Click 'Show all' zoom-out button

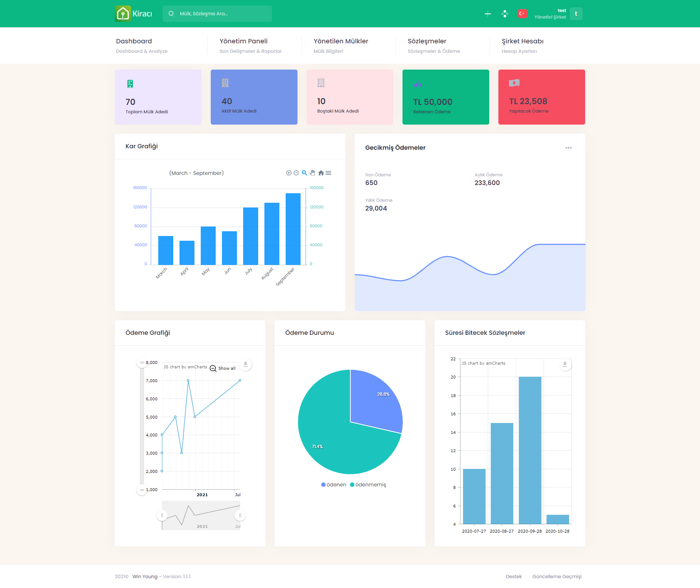223,368
